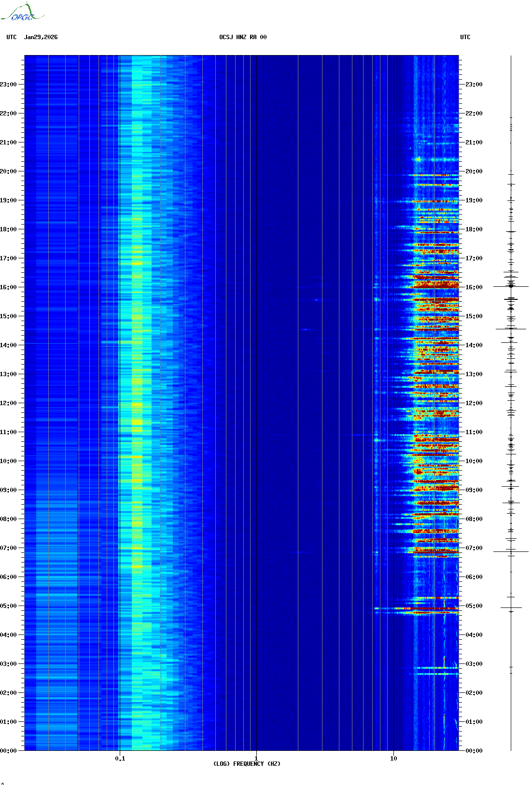Viewport: 532px width, 789px height.
Task: Click the OPGC logo in the corner
Action: pos(22,13)
